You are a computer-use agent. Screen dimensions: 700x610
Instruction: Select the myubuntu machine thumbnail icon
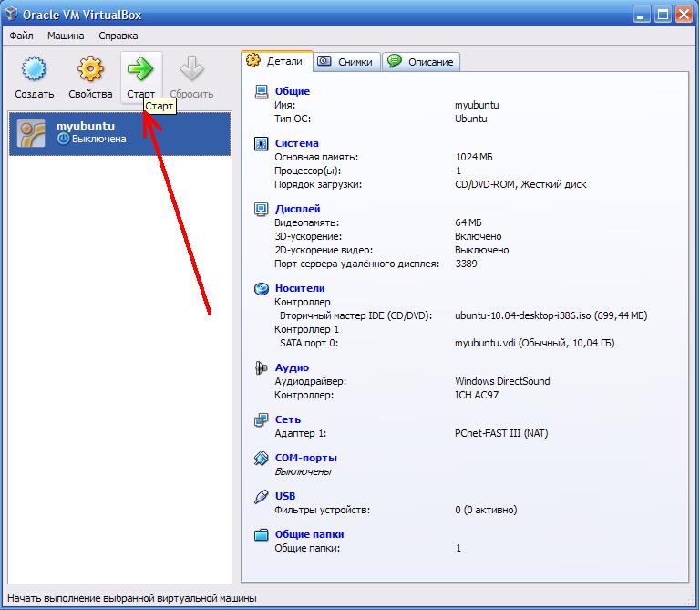(31, 133)
